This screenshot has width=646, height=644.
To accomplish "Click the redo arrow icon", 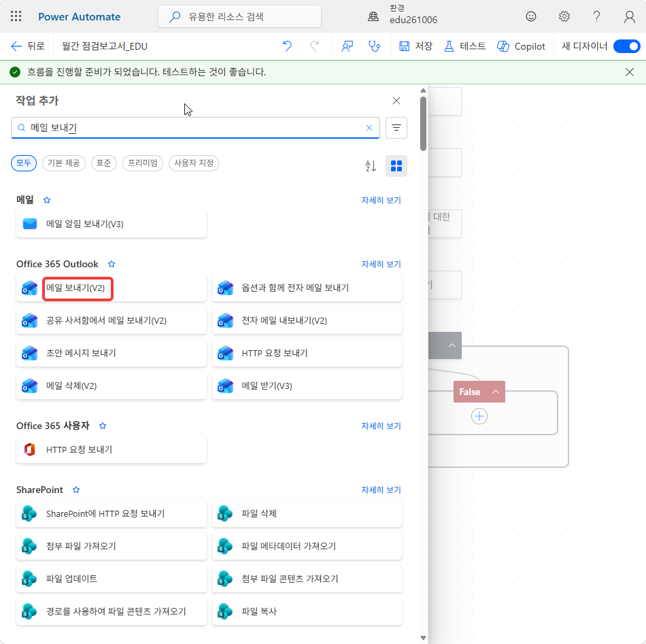I will 315,46.
